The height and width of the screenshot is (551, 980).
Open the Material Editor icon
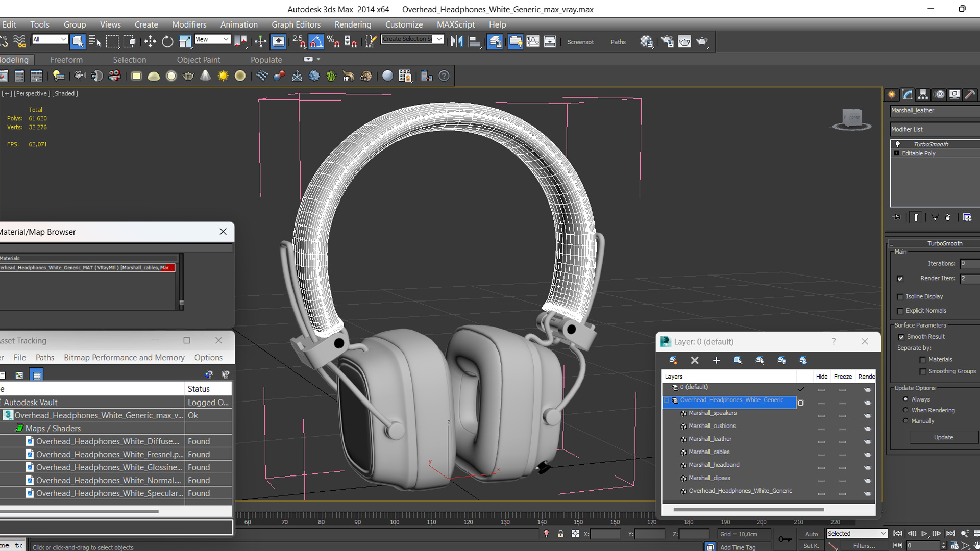[647, 41]
